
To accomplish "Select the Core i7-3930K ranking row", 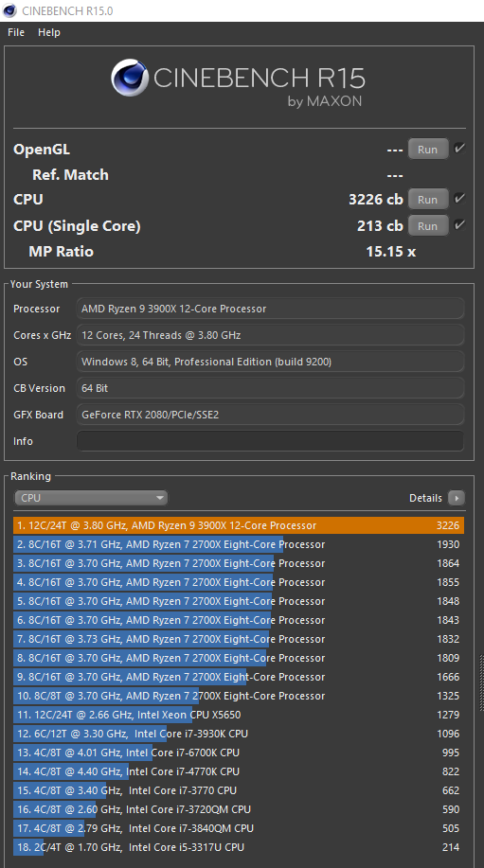I will coord(239,734).
